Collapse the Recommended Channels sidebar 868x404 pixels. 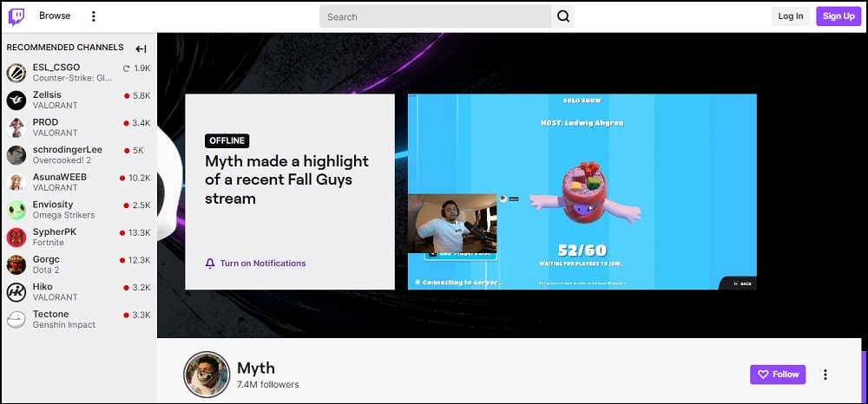click(x=141, y=49)
